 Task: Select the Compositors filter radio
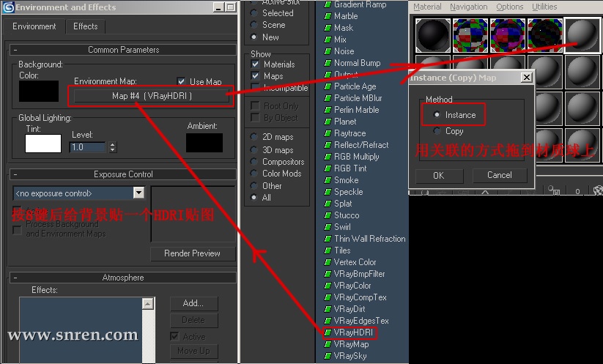[254, 161]
